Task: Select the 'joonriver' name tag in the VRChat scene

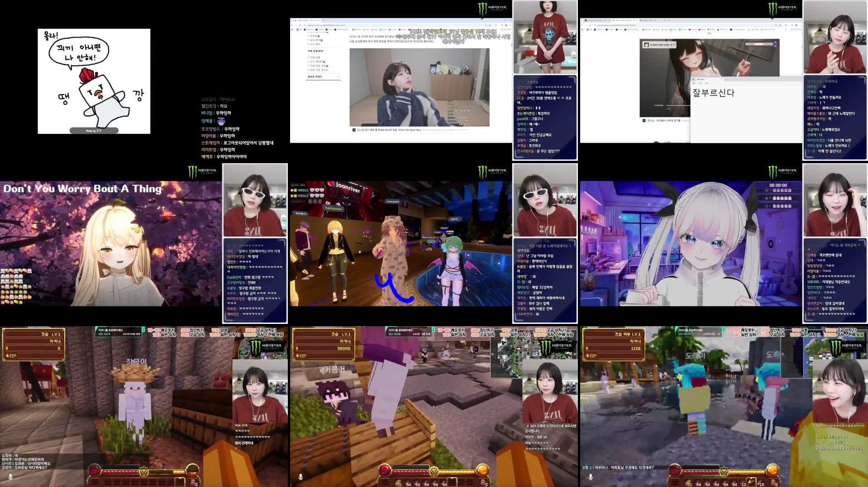Action: pyautogui.click(x=348, y=187)
